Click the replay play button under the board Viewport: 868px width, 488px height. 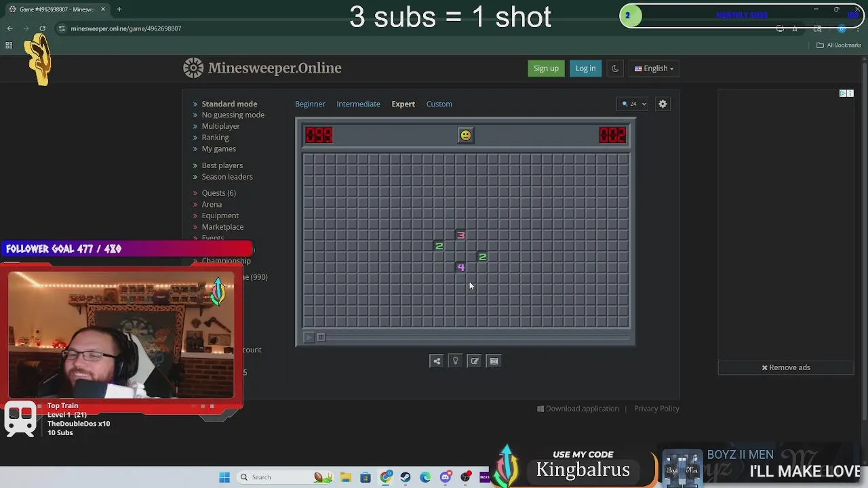[309, 338]
